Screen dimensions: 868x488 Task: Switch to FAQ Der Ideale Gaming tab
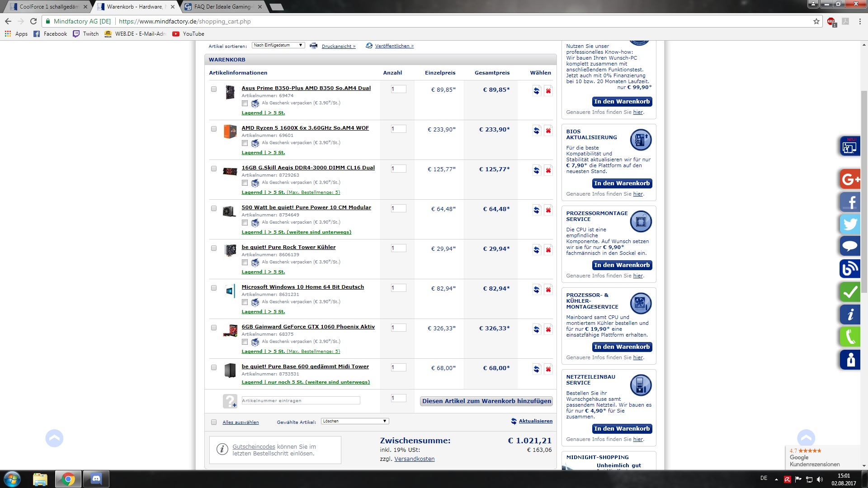click(x=222, y=7)
